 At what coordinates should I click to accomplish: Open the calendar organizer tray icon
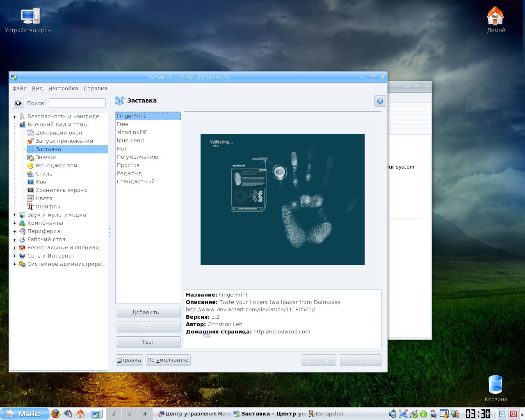444,414
